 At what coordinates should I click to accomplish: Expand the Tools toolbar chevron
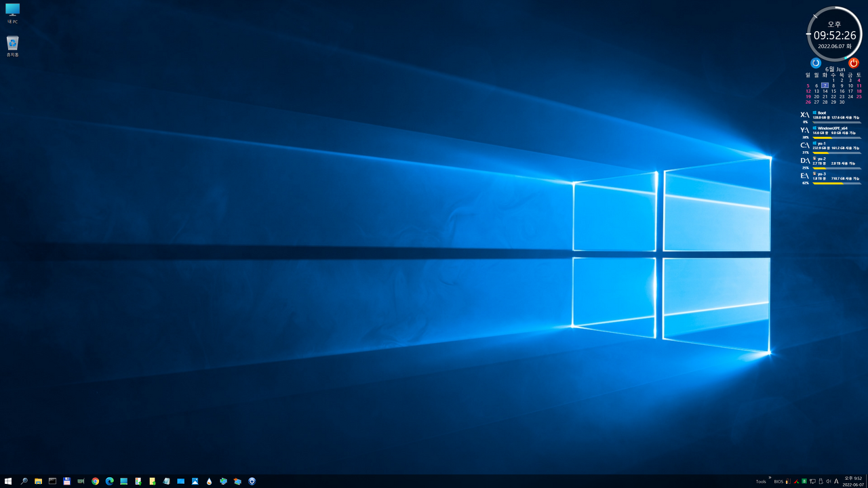point(770,477)
